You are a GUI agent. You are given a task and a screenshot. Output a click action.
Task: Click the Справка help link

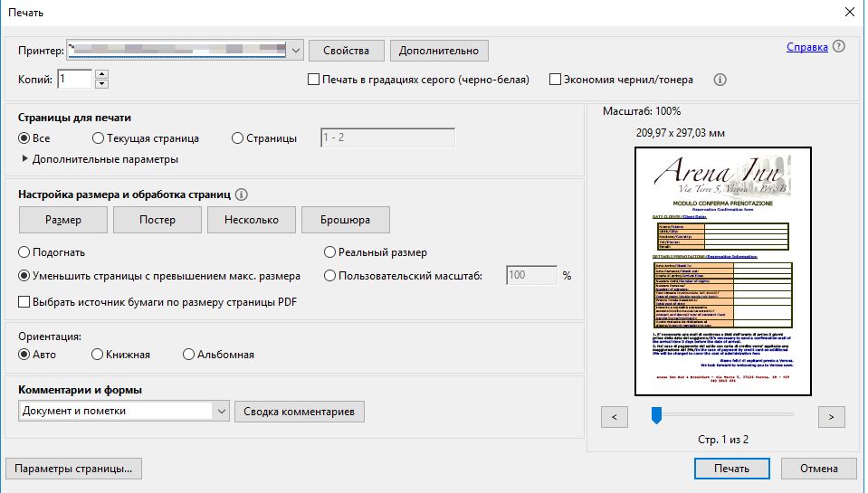tap(807, 47)
